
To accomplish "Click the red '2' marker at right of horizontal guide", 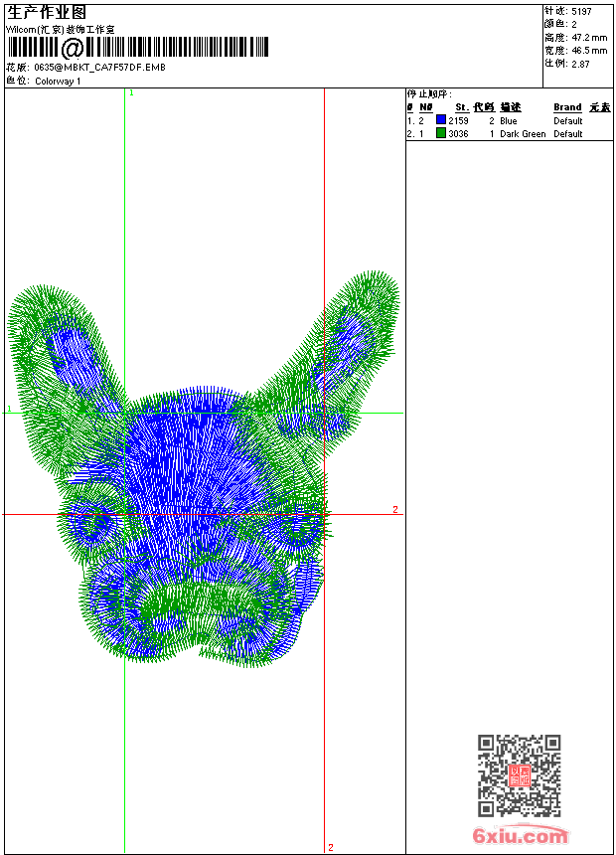I will [x=395, y=509].
